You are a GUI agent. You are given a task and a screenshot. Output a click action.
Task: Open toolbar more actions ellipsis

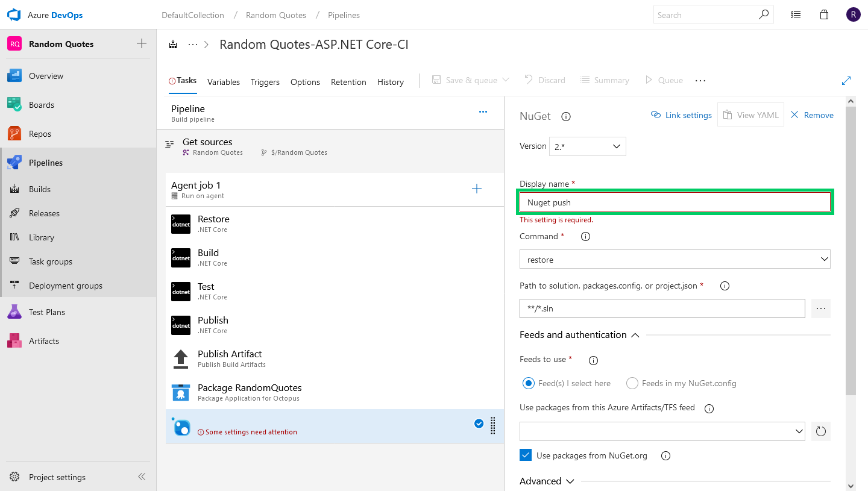click(700, 80)
